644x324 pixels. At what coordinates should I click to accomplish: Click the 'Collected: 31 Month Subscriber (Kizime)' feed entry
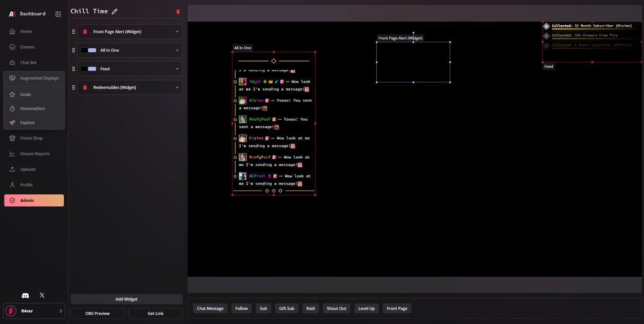(592, 26)
